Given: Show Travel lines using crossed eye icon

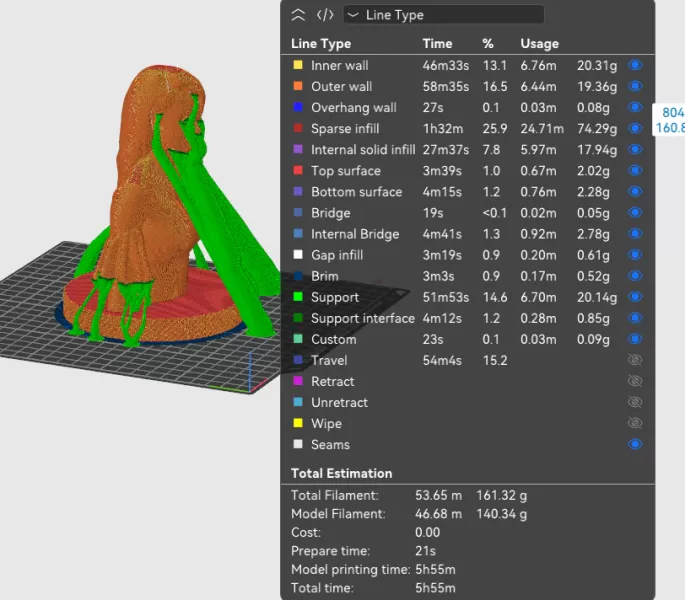Looking at the screenshot, I should (635, 360).
